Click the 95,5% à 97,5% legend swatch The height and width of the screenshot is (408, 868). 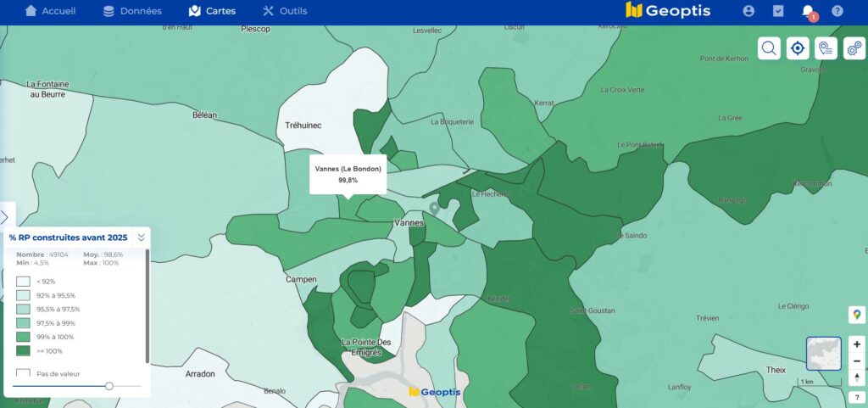point(23,309)
